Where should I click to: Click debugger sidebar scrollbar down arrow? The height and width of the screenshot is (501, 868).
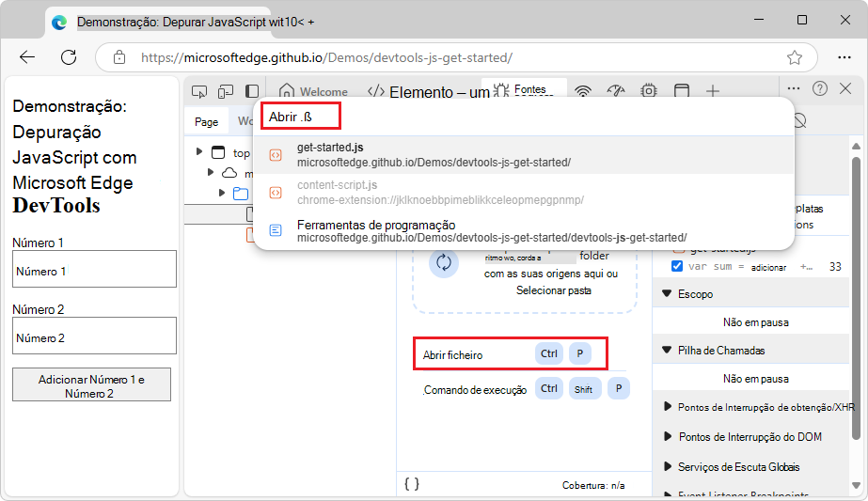click(857, 485)
